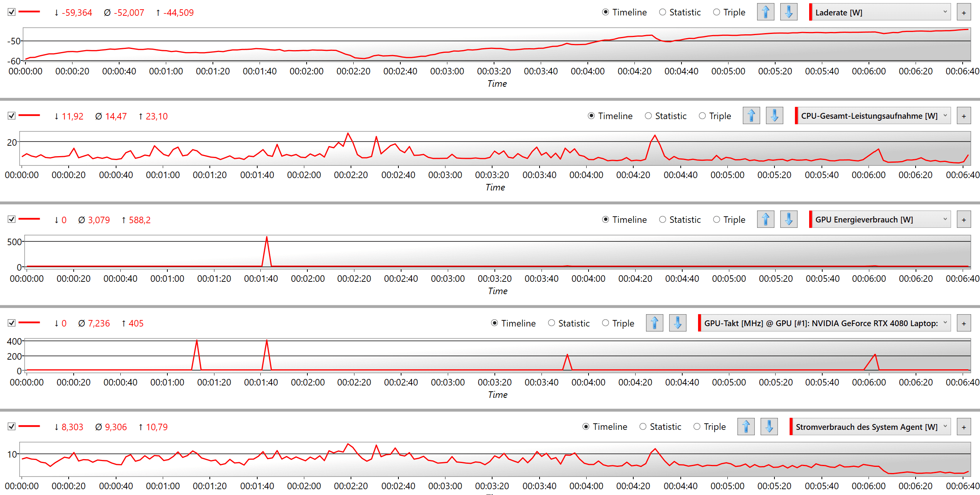Uncheck the GPU Energieverbrauch series checkbox
The height and width of the screenshot is (495, 980).
(x=12, y=219)
